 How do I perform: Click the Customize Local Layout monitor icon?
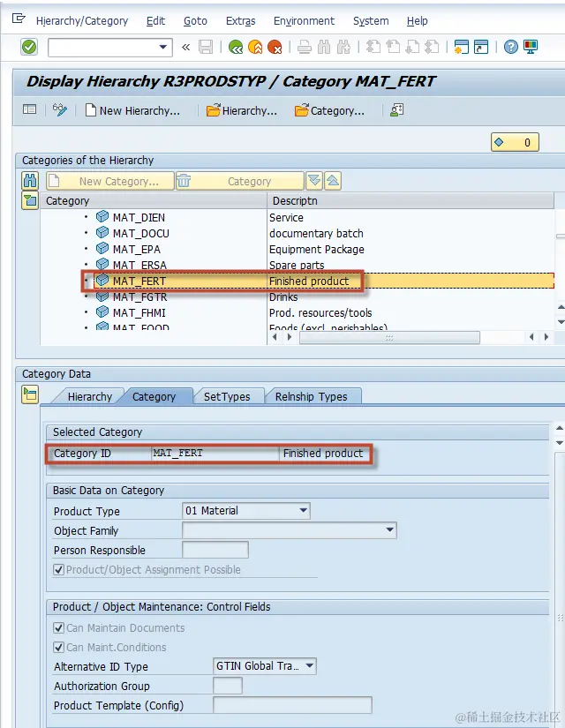tap(531, 47)
